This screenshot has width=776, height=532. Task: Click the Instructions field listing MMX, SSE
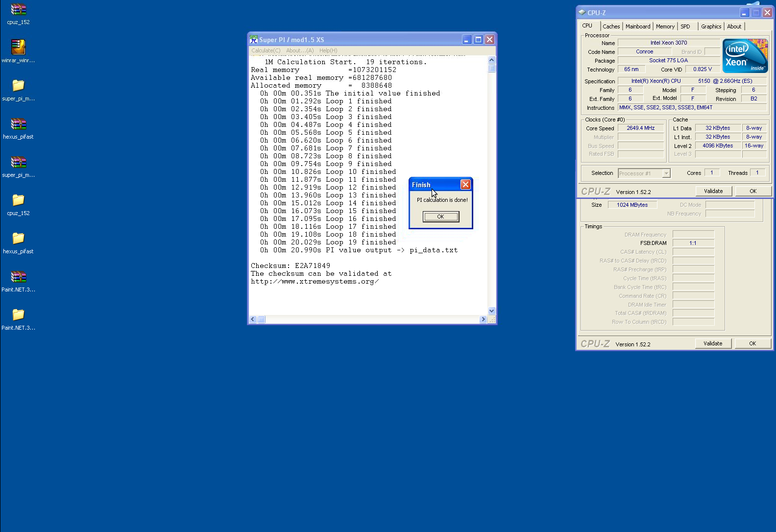[692, 107]
